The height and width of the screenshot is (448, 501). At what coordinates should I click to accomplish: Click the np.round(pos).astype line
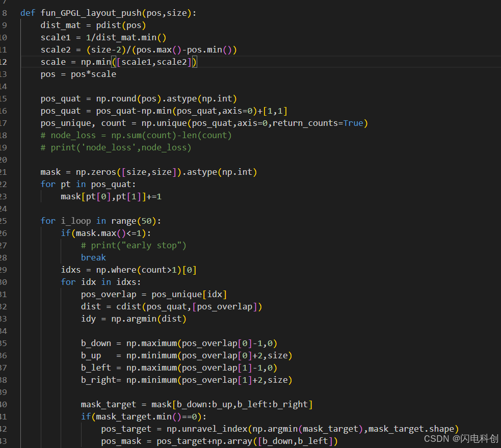[138, 99]
